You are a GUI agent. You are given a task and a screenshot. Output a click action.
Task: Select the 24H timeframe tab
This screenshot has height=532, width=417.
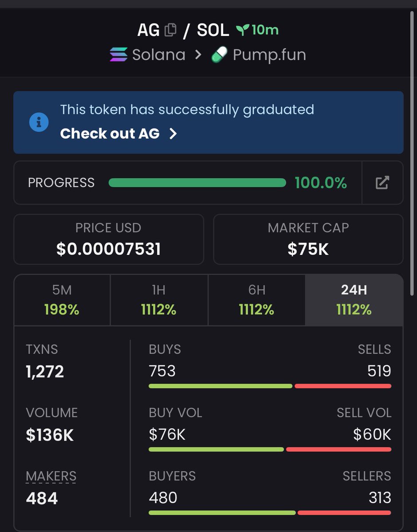point(354,300)
